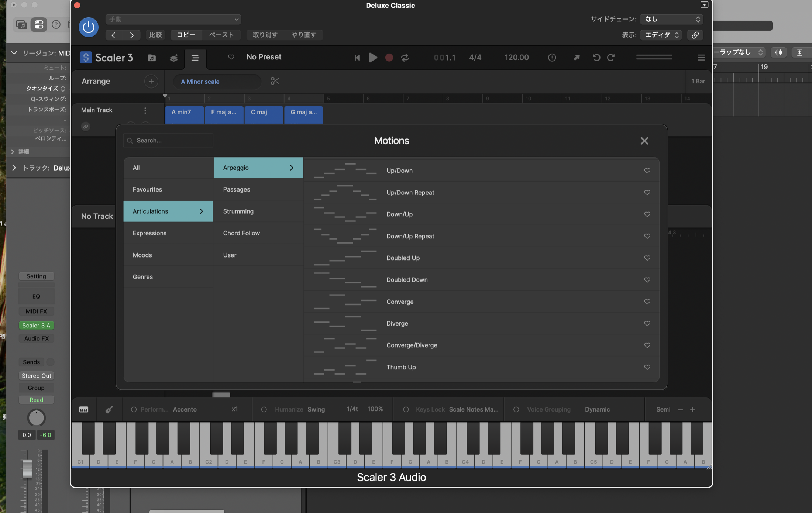The height and width of the screenshot is (513, 812).
Task: Switch to the keyboard view icon
Action: [84, 409]
